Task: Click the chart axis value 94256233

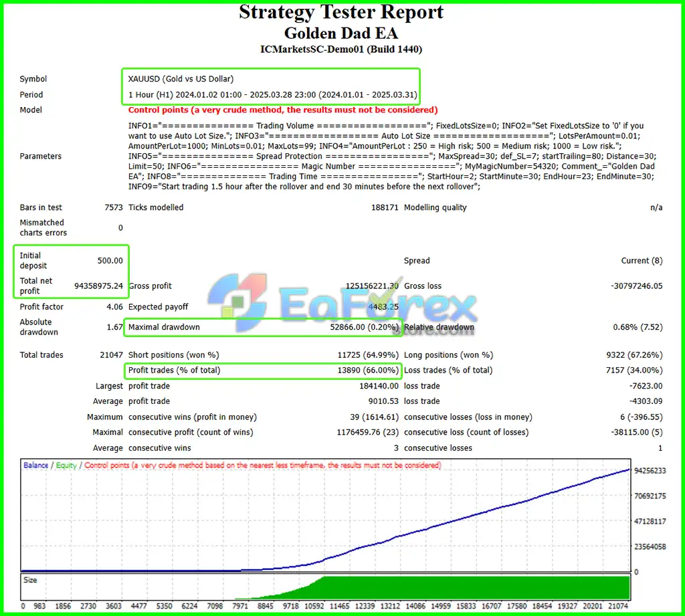Action: pyautogui.click(x=650, y=471)
